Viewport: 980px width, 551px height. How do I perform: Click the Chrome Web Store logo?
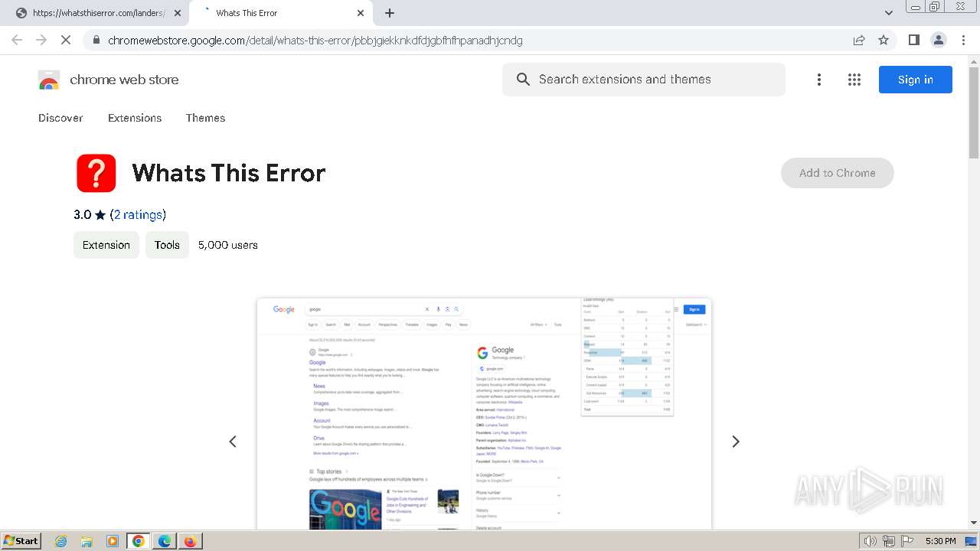click(49, 80)
